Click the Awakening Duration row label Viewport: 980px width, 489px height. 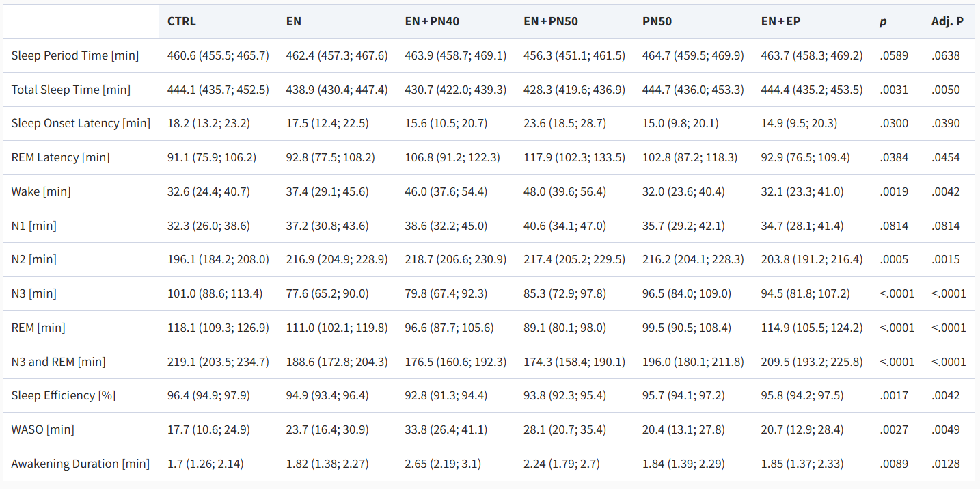(x=80, y=464)
